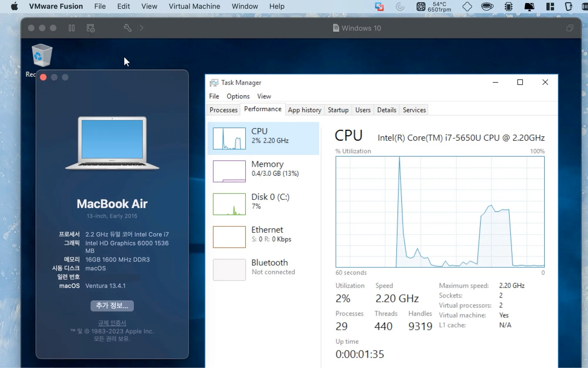Switch to the Users tab

coord(363,110)
